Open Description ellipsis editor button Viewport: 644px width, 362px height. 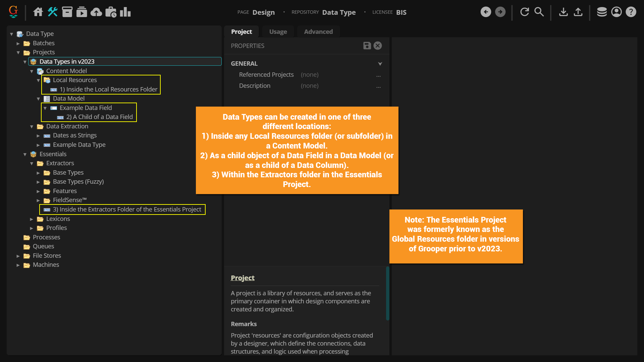378,86
